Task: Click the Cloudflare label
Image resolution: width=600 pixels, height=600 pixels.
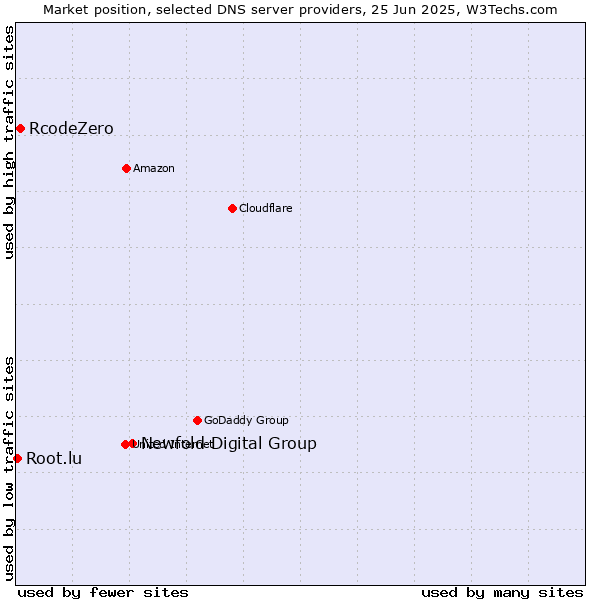Action: [266, 208]
